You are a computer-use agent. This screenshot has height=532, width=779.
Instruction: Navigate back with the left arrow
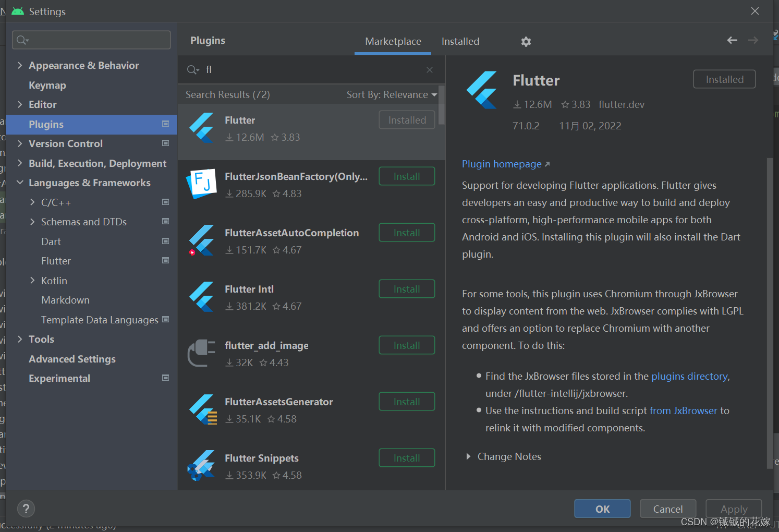[732, 40]
